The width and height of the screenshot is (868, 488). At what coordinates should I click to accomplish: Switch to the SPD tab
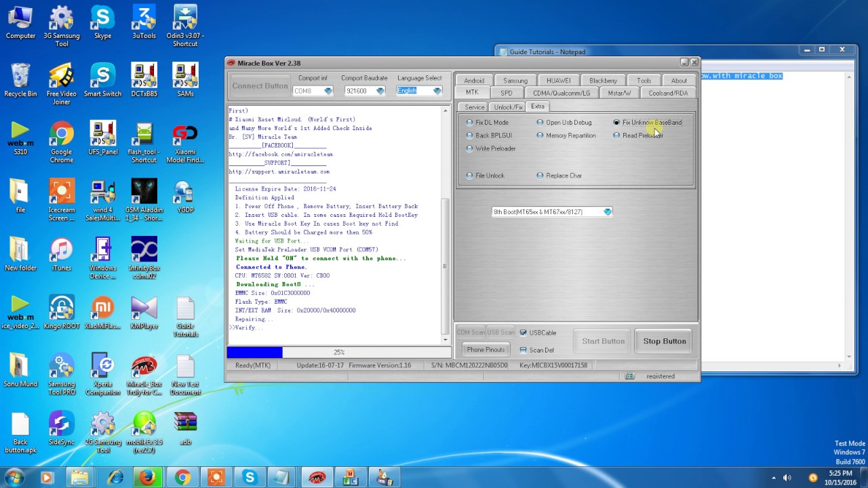[507, 93]
